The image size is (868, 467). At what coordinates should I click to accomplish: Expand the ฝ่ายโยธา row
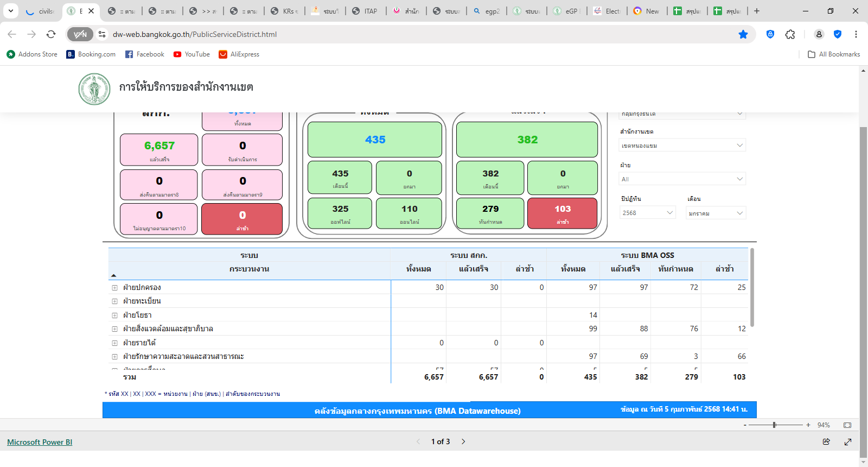coord(115,315)
